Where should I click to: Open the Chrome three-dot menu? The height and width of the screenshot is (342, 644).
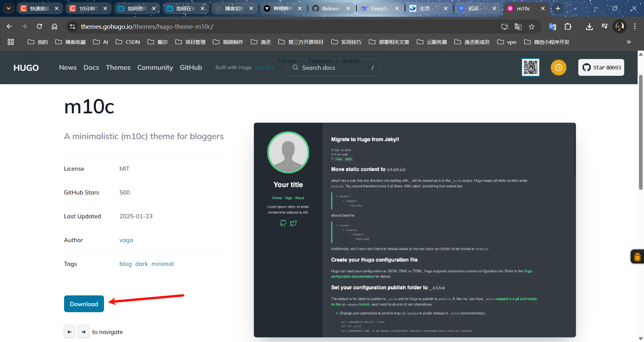(635, 26)
